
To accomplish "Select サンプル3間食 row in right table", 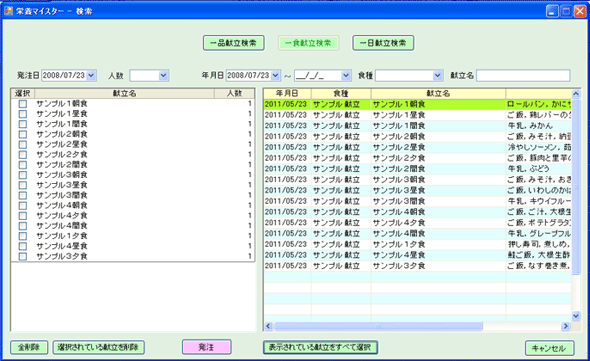I will [x=417, y=201].
